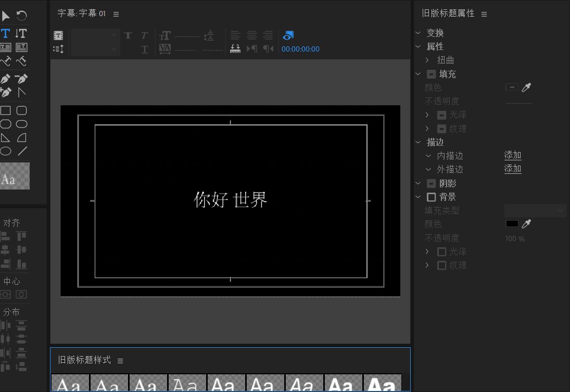Screen dimensions: 570x392
Task: Apply the first Aa title style thumbnail
Action: coord(70,383)
